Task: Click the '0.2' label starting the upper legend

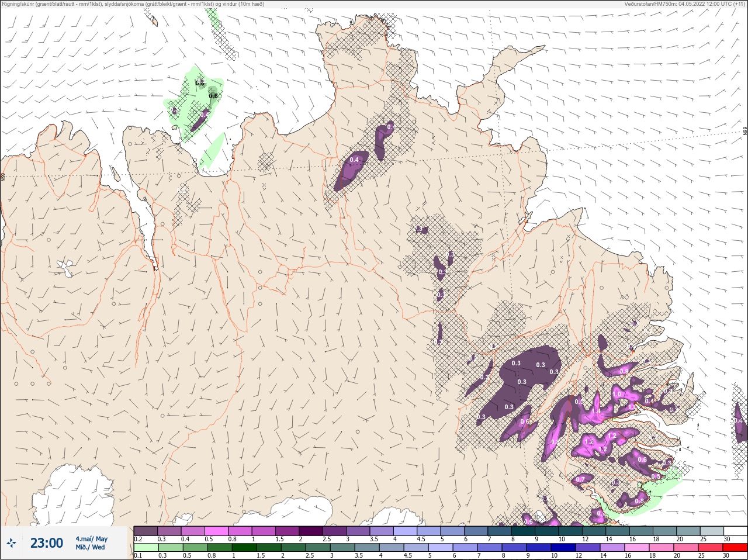Action: click(138, 539)
